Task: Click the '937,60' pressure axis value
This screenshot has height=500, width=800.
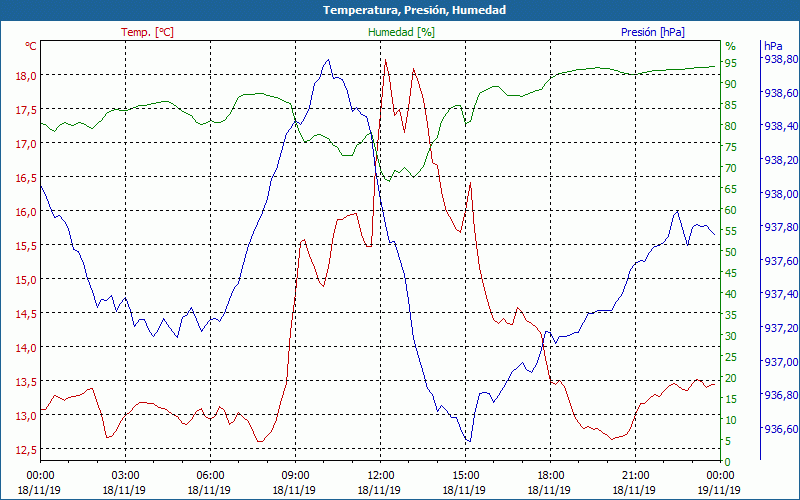Action: coord(780,261)
